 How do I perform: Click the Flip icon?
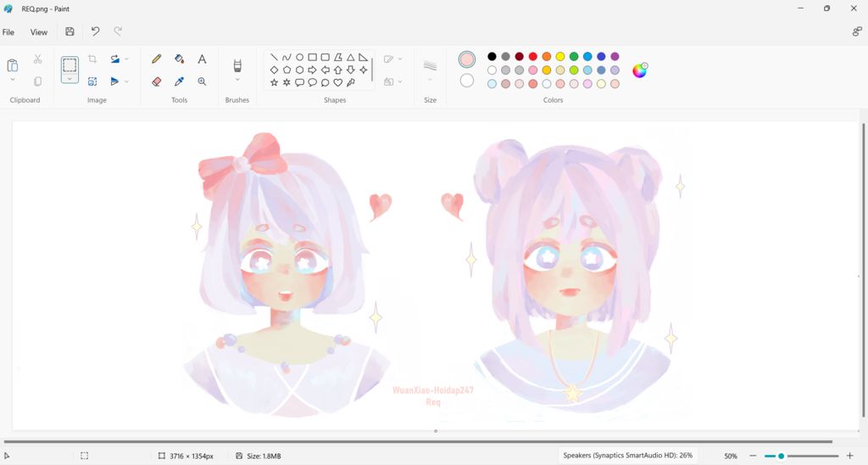pos(114,81)
